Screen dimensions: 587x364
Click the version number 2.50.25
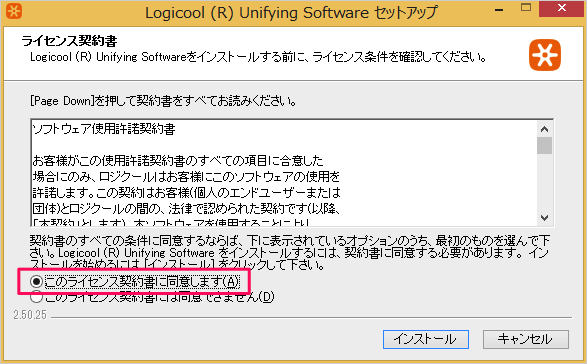[30, 315]
